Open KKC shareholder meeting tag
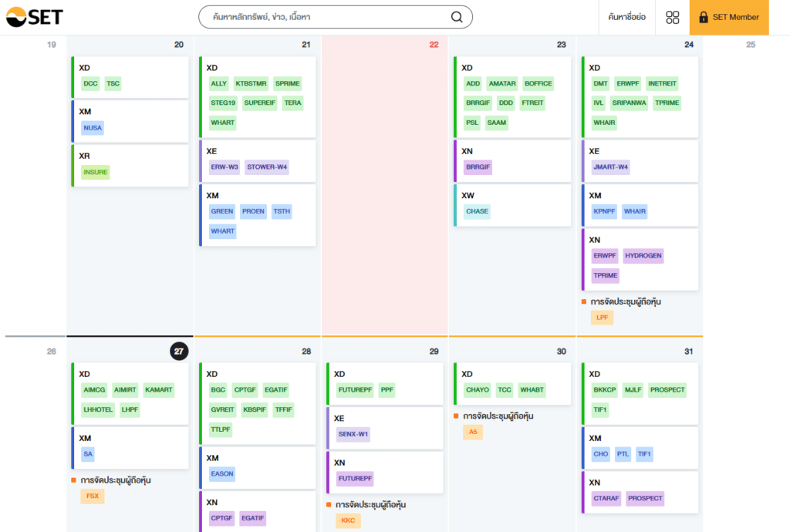Viewport: 790px width, 532px height. coord(348,521)
